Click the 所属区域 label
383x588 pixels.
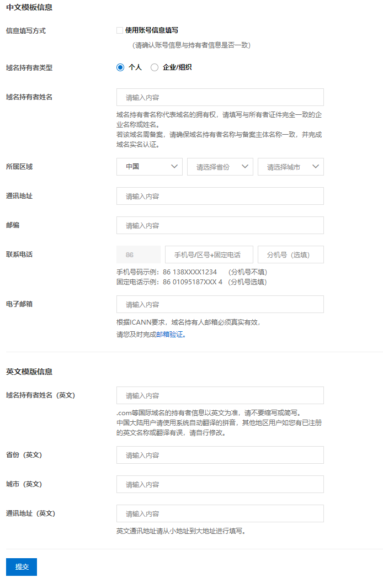[x=19, y=167]
